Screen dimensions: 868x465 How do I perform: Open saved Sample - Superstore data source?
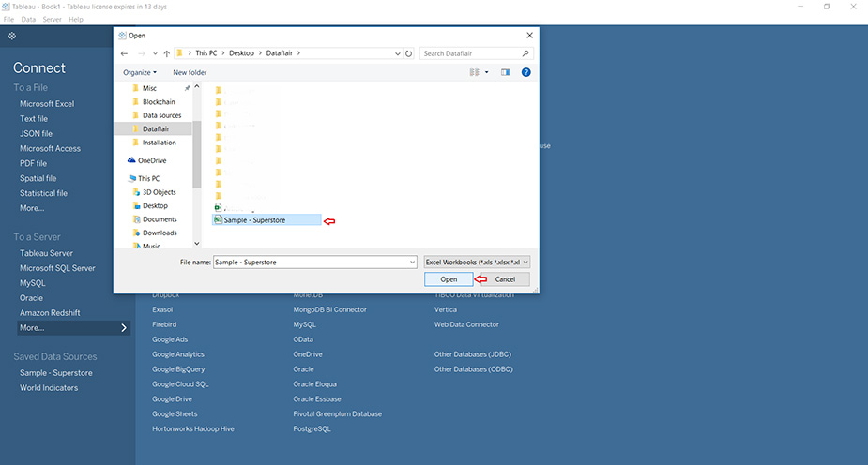(x=56, y=373)
